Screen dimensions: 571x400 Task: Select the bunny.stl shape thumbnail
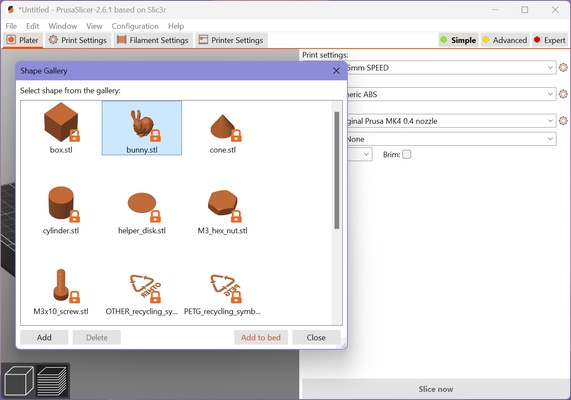[142, 124]
